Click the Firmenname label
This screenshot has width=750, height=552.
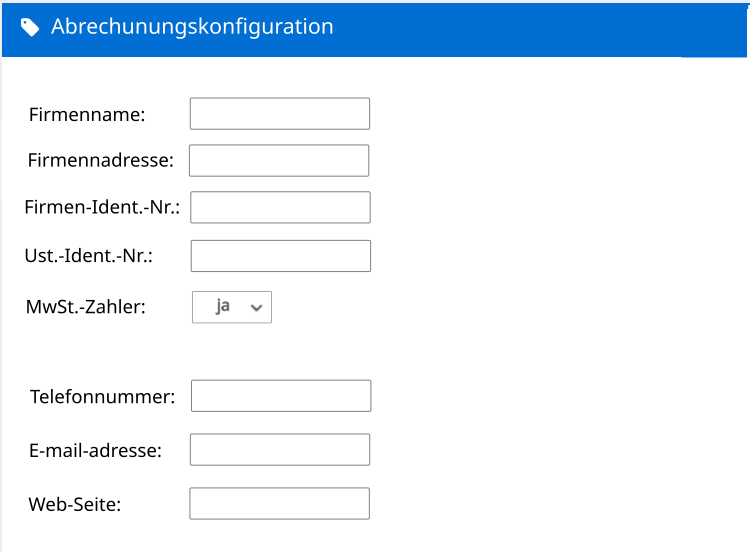(x=87, y=115)
